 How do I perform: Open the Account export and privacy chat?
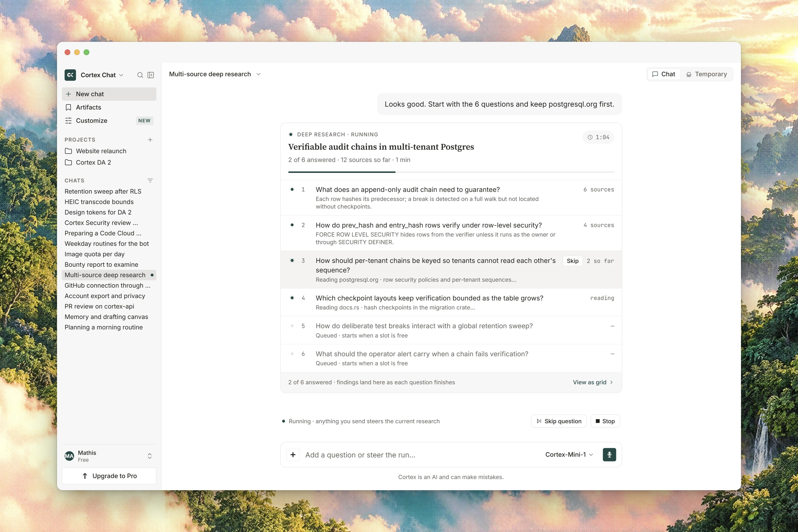point(109,296)
